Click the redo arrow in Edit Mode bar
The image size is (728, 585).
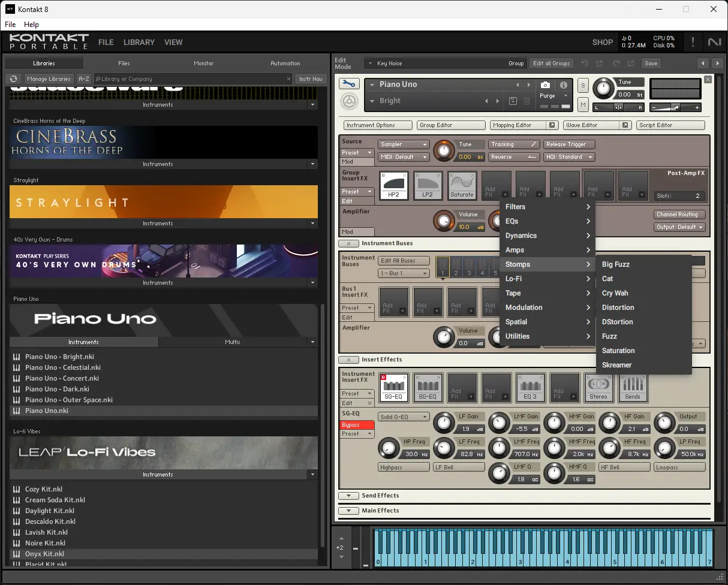click(616, 63)
